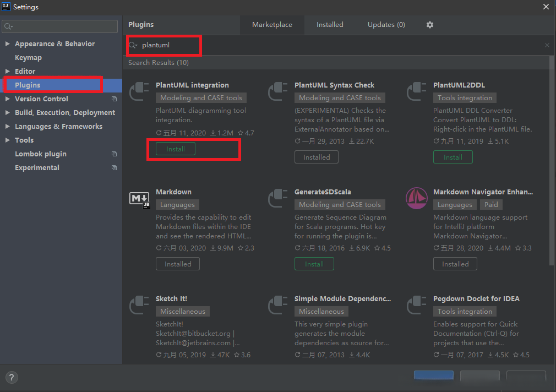The width and height of the screenshot is (556, 392).
Task: Click the Sketch It! plugin icon
Action: pos(139,305)
